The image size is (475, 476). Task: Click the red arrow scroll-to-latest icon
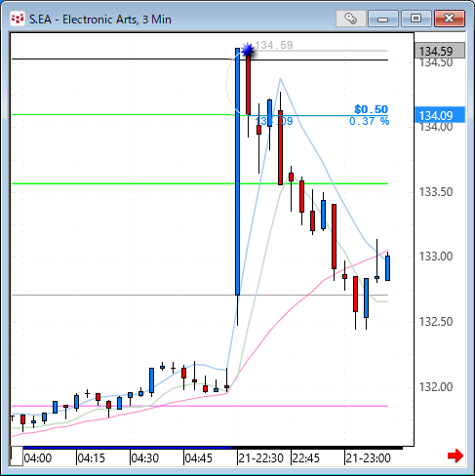click(x=455, y=456)
